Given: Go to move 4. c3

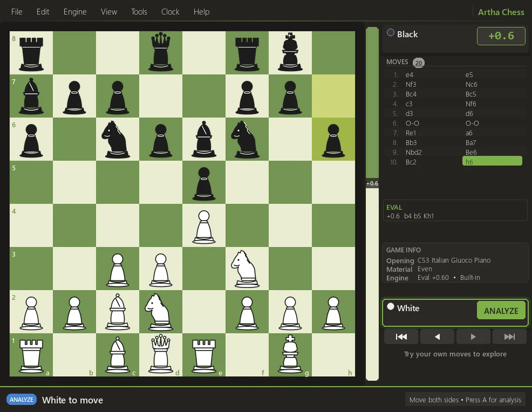Looking at the screenshot, I should (409, 104).
